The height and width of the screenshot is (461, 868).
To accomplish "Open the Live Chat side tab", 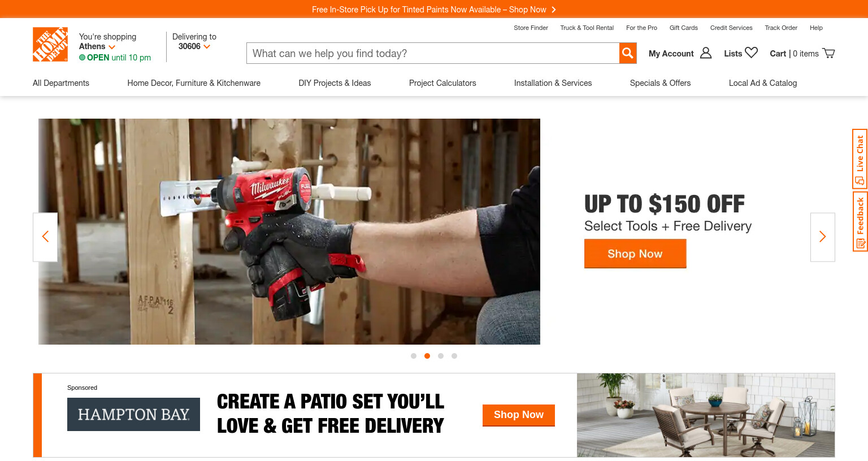I will 860,159.
